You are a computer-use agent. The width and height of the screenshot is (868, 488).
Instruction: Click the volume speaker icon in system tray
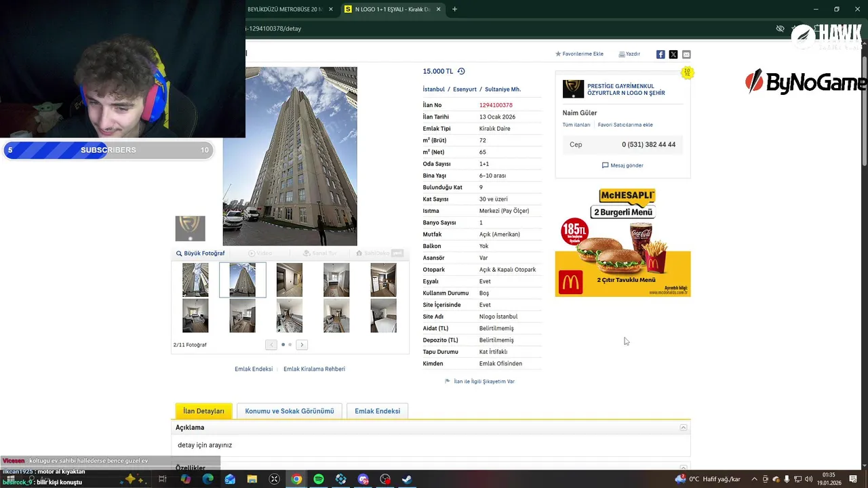coord(808,479)
